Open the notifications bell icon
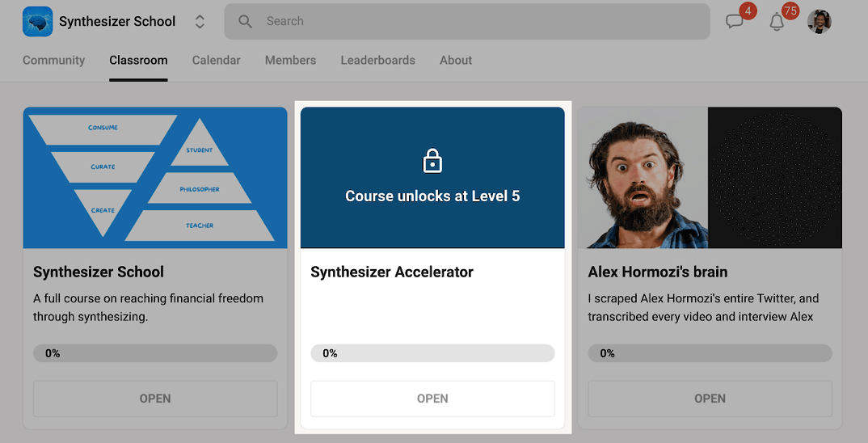The image size is (868, 443). [x=777, y=22]
